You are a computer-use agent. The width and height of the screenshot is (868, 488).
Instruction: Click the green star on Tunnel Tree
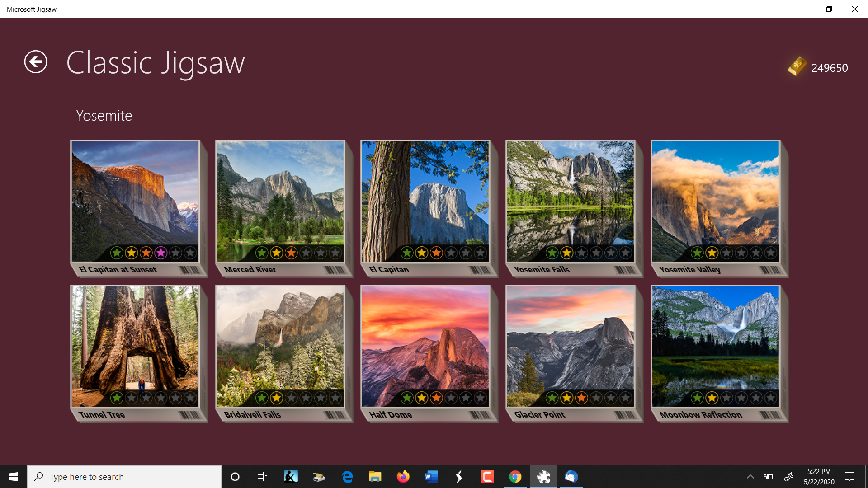[x=117, y=398]
